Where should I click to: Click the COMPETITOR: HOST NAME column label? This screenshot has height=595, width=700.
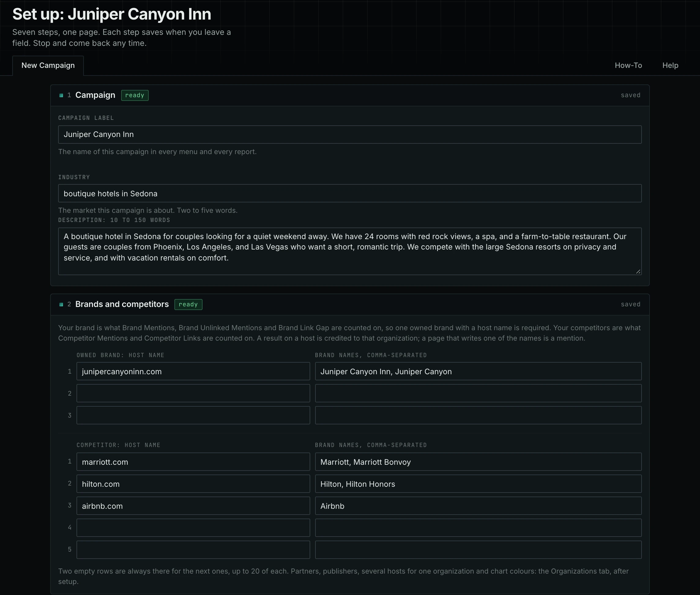tap(118, 445)
